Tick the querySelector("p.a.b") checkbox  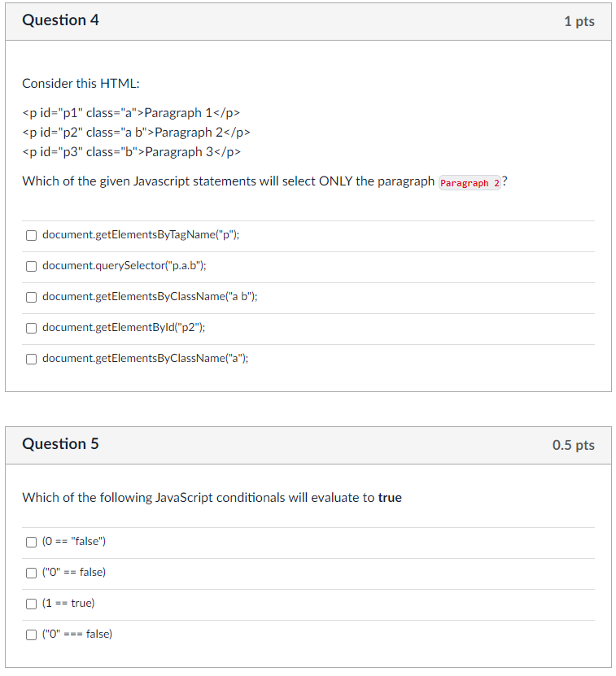31,267
